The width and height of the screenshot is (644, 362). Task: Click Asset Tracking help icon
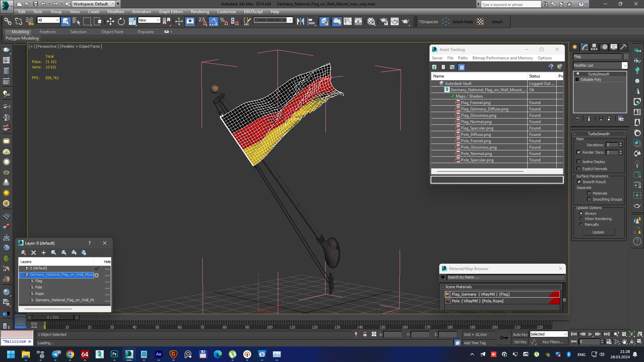(550, 67)
